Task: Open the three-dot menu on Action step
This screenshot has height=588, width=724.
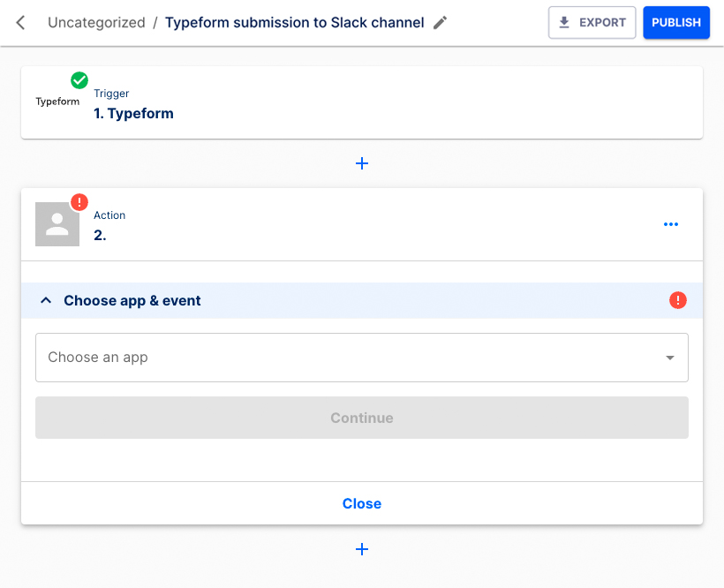Action: coord(671,224)
